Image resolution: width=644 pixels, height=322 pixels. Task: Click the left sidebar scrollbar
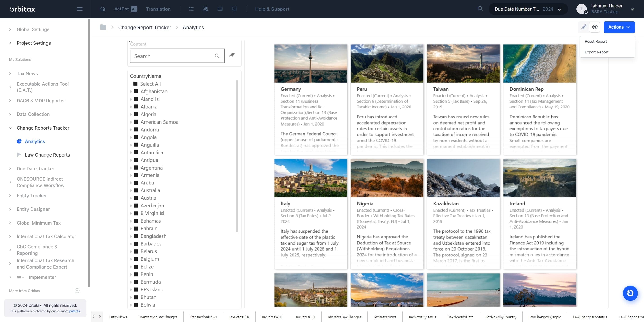(x=89, y=152)
